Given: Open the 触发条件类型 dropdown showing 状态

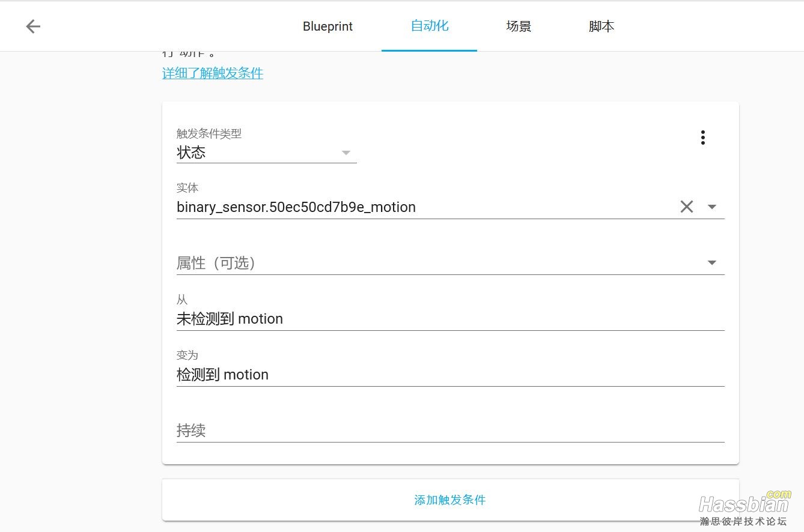Looking at the screenshot, I should (x=266, y=145).
